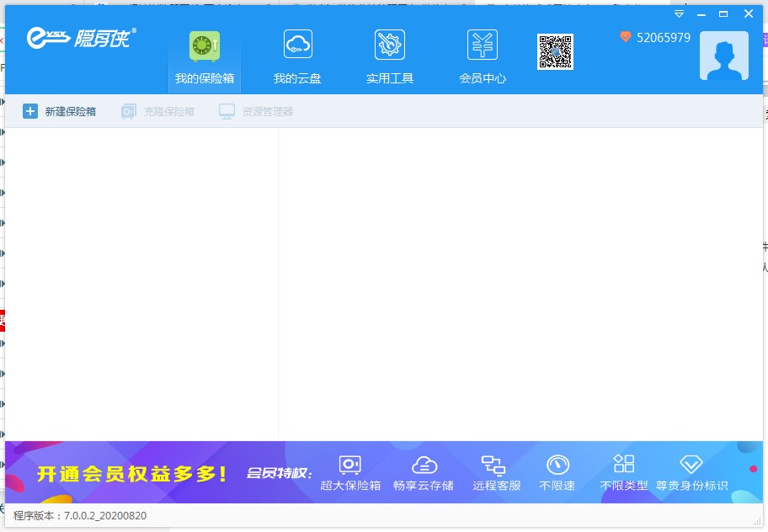
Task: Click account number 52065979
Action: [664, 38]
